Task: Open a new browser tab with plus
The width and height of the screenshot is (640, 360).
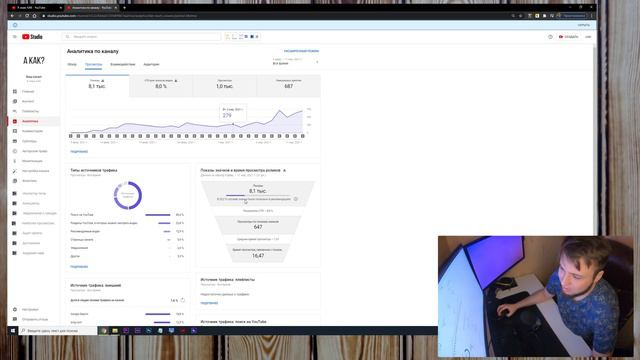Action: click(124, 8)
